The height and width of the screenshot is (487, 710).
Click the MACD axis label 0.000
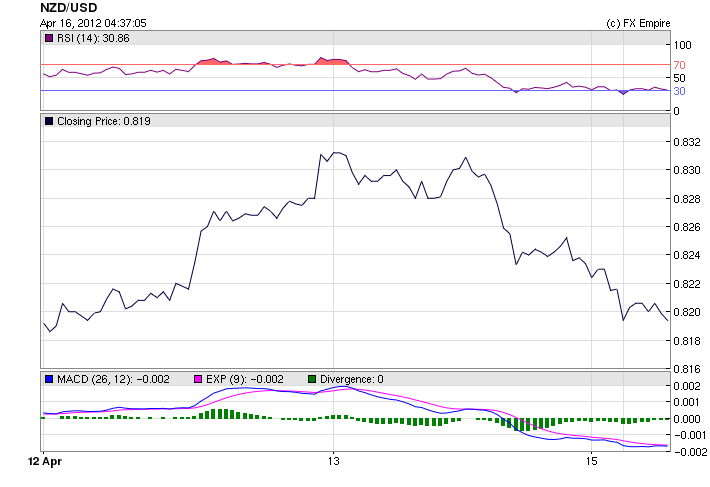coord(687,419)
